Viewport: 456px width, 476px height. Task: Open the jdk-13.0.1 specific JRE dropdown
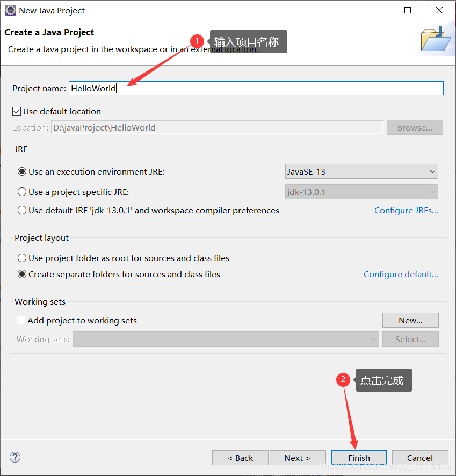(x=361, y=192)
